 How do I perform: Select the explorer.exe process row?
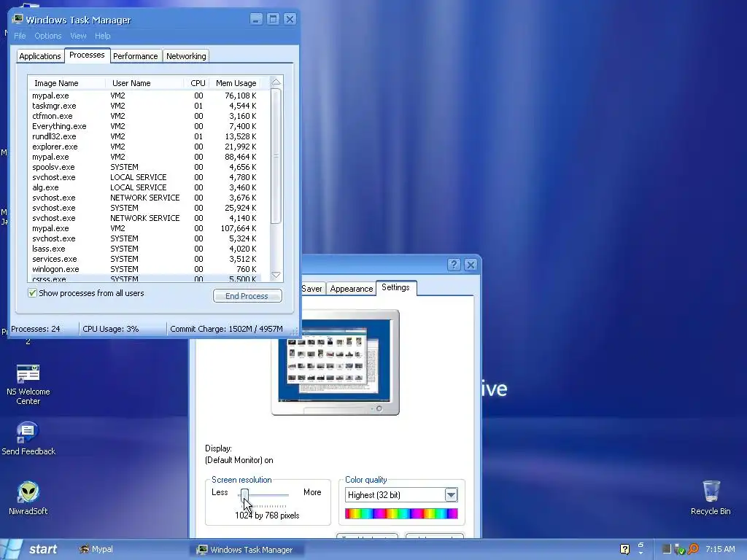(145, 147)
